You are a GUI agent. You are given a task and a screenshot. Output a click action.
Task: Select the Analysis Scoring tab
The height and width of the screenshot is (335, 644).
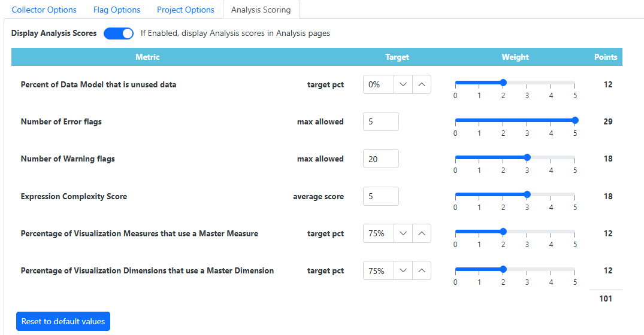[x=261, y=10]
